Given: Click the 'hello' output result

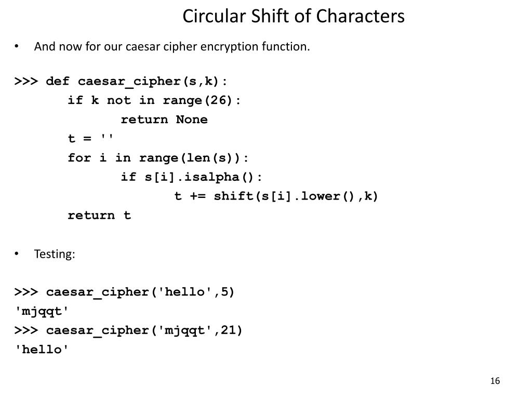Looking at the screenshot, I should [x=42, y=349].
